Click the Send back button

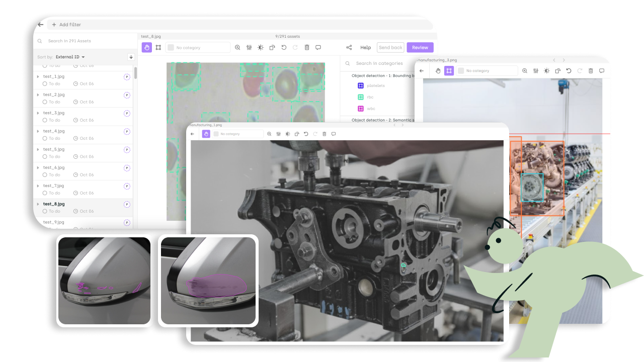point(390,47)
